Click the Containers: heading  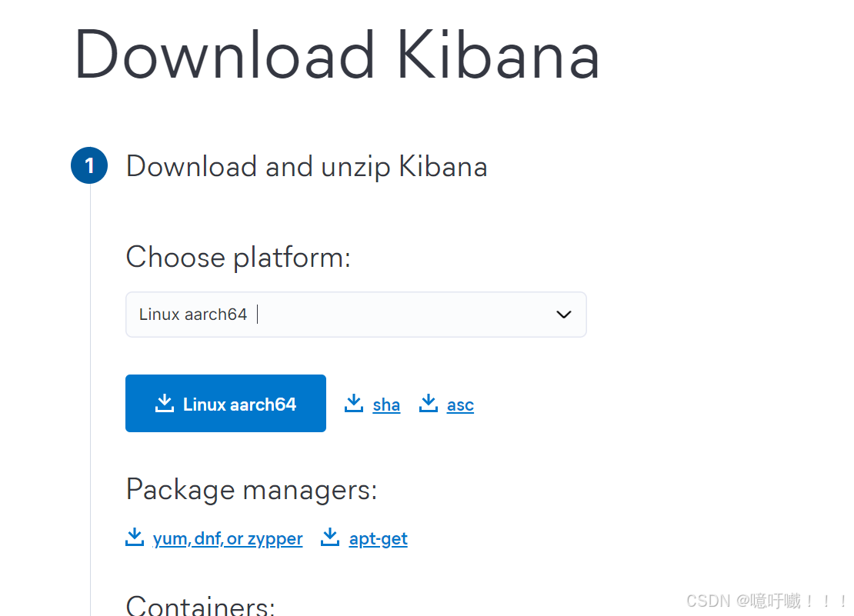pos(201,605)
